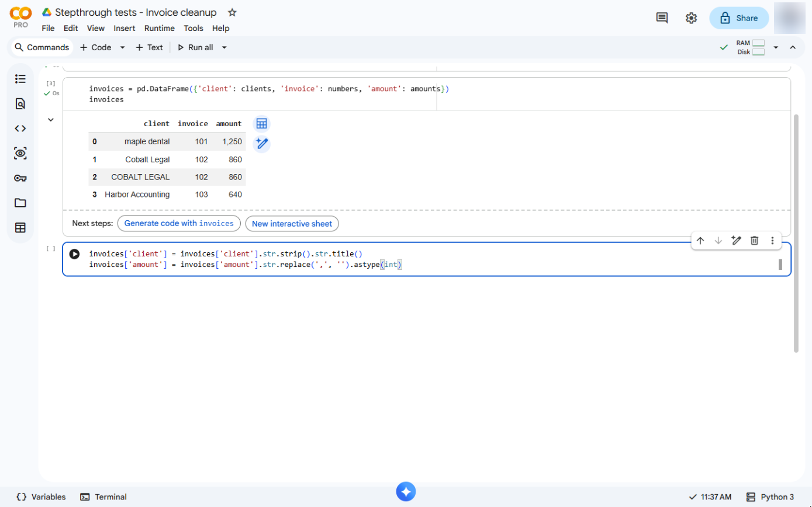
Task: Click notebook title Stepthrough tests - Invoice cleanup
Action: click(136, 12)
